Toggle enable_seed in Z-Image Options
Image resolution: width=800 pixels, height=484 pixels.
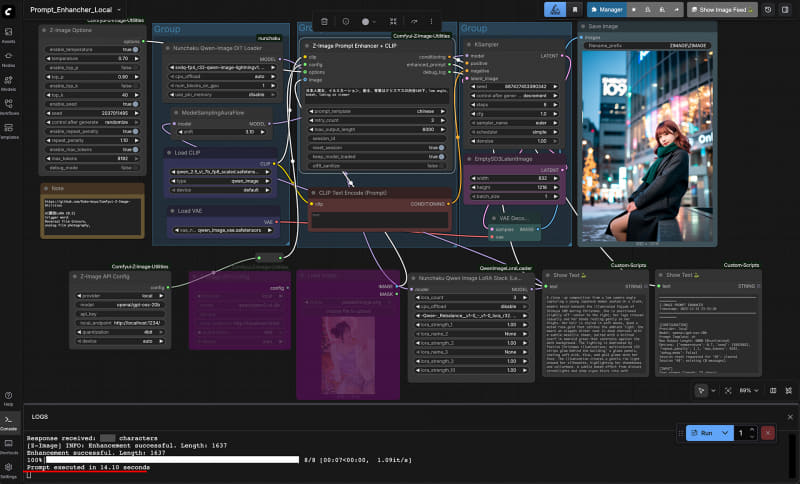pyautogui.click(x=92, y=104)
